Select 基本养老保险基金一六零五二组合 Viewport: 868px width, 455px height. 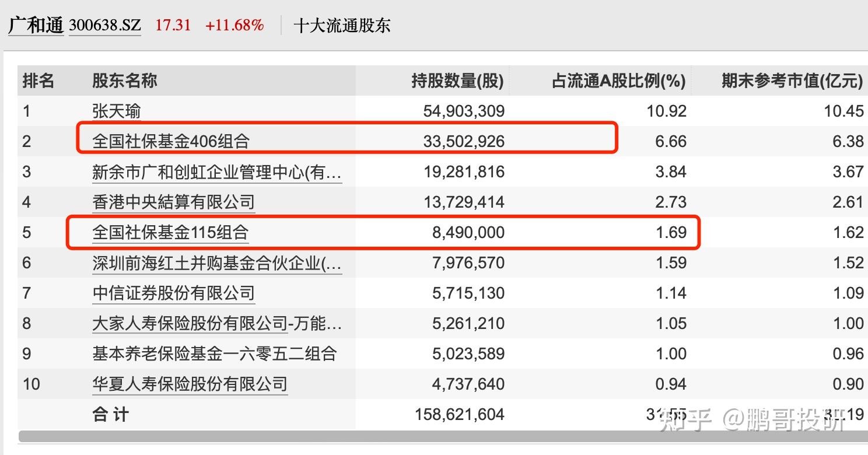pyautogui.click(x=215, y=353)
